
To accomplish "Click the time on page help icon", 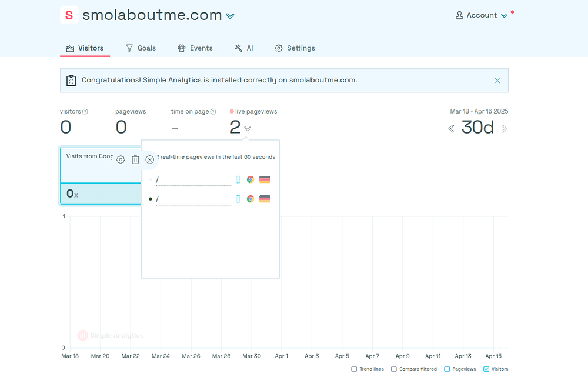I will coord(213,111).
